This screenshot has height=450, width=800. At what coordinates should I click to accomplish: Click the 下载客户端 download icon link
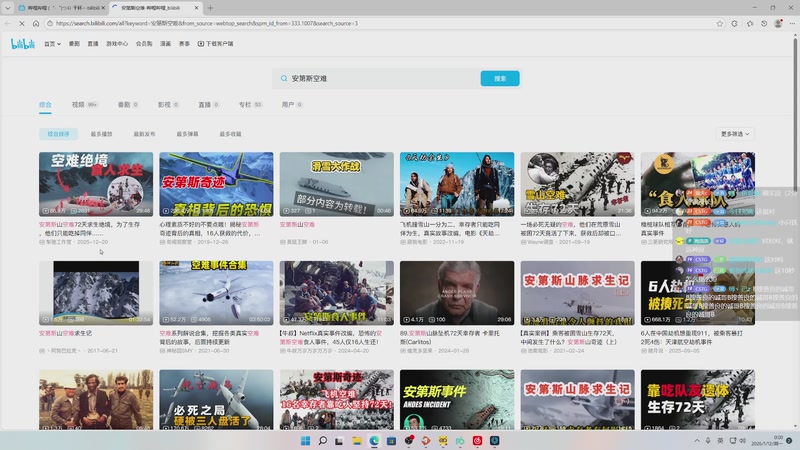[x=215, y=44]
